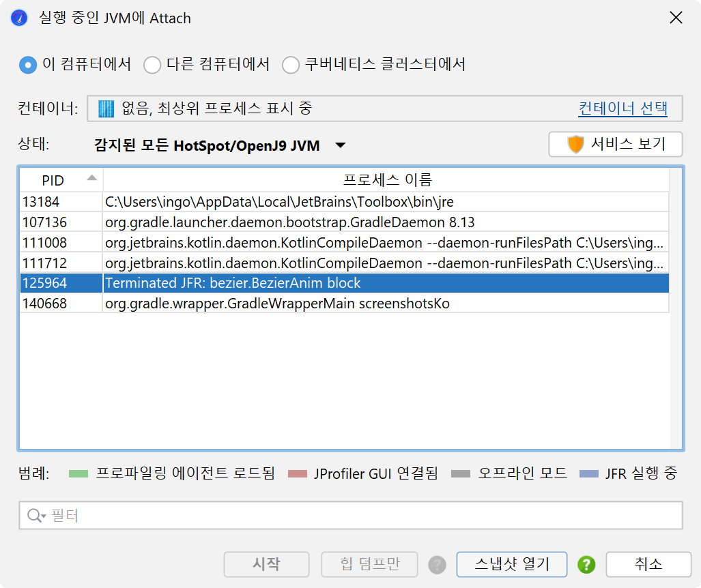Select Terminated JFR: bezier.BezierAnim block row
The image size is (701, 588).
tap(345, 283)
